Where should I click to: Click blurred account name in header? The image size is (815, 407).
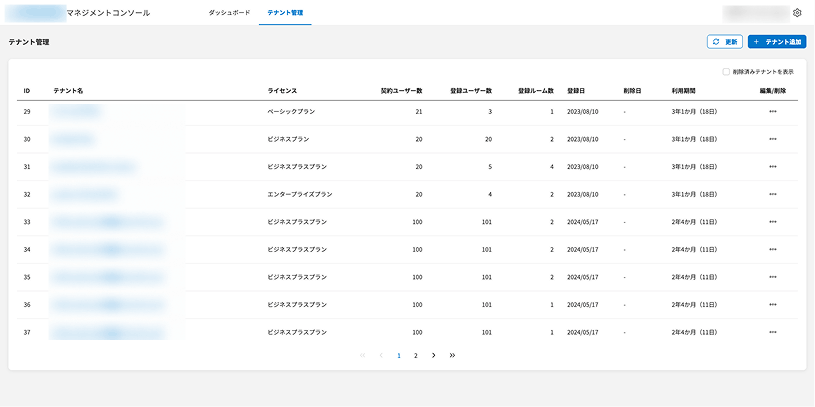point(756,13)
